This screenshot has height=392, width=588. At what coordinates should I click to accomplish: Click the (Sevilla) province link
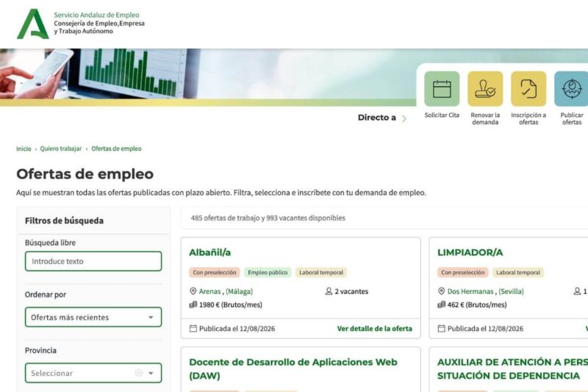[x=511, y=291]
